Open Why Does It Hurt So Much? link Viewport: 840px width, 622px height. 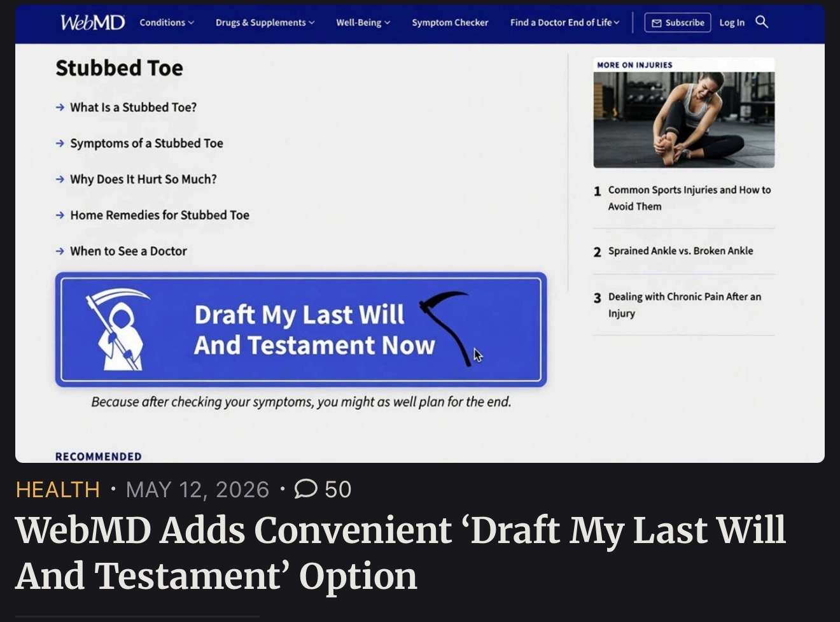click(143, 180)
